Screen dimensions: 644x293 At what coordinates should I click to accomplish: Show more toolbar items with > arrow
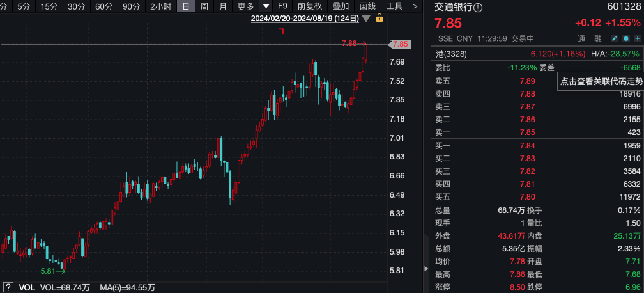[x=415, y=6]
